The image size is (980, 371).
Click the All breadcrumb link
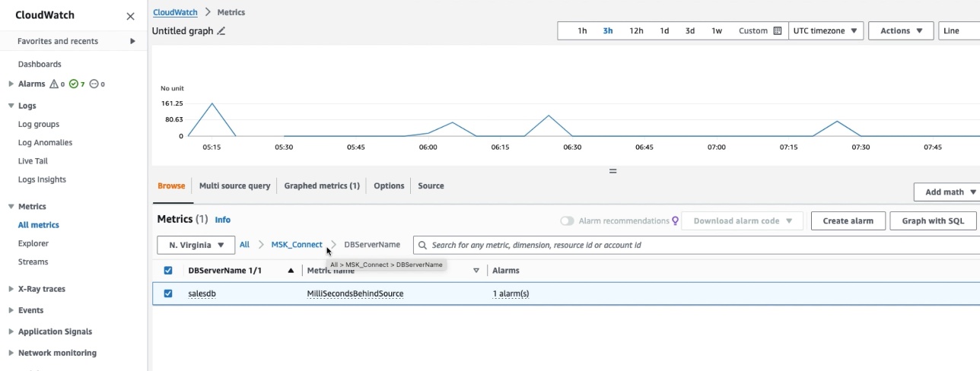point(244,245)
